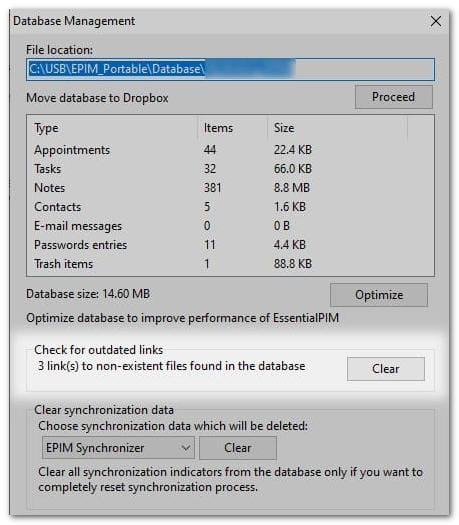
Task: Click the Optimize database button
Action: (x=379, y=295)
